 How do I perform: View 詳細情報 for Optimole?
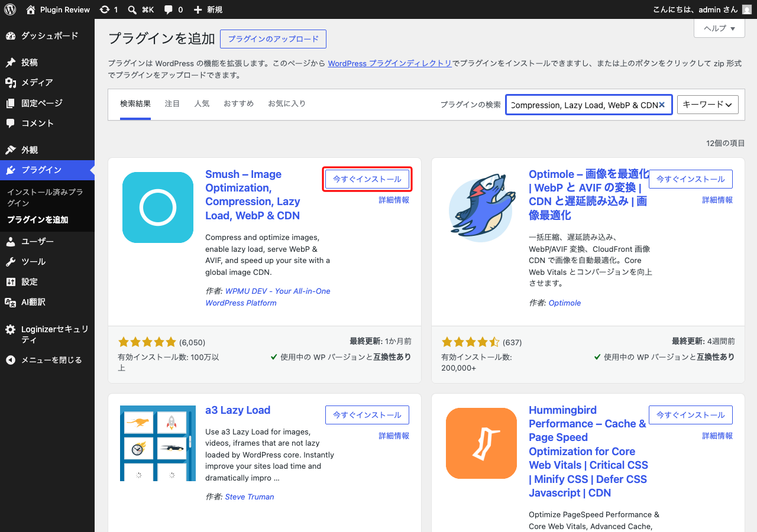point(717,200)
